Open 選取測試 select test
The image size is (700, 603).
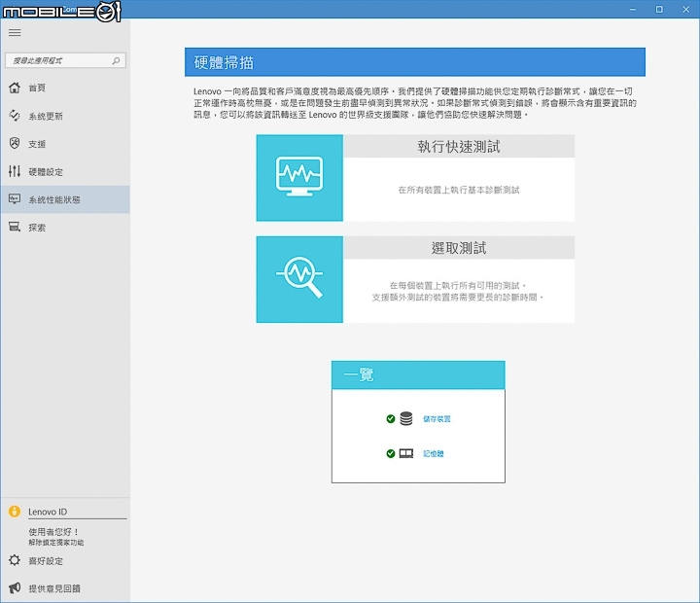tap(459, 247)
